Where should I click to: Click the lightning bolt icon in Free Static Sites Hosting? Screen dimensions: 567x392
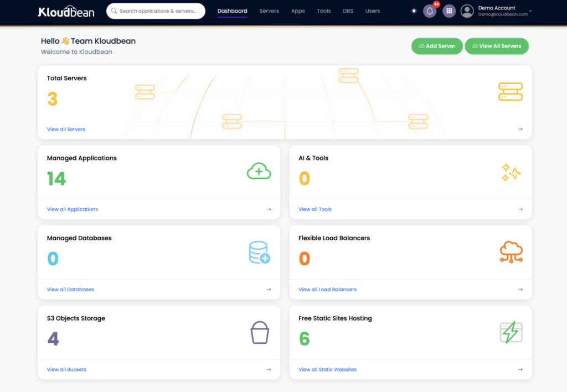511,332
